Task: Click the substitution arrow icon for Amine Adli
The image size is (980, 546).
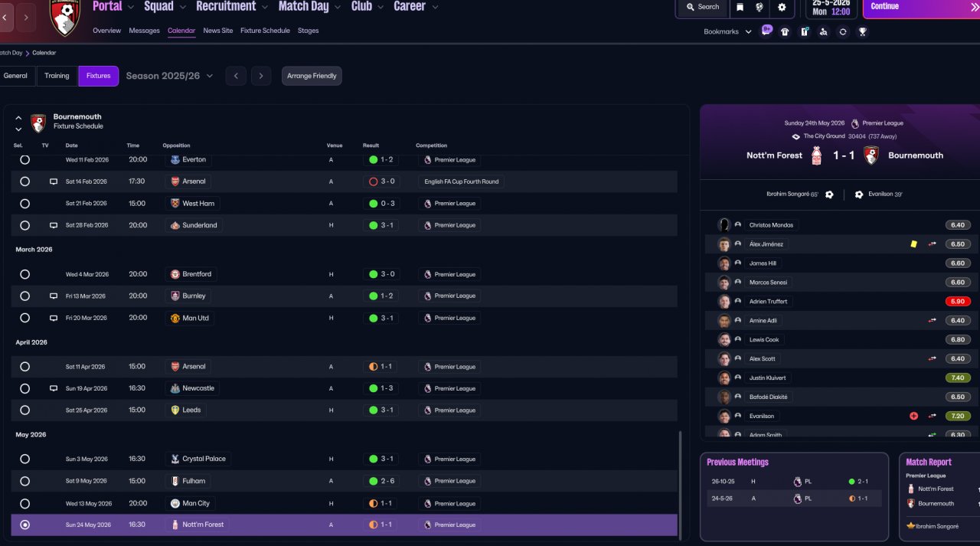Action: point(933,321)
